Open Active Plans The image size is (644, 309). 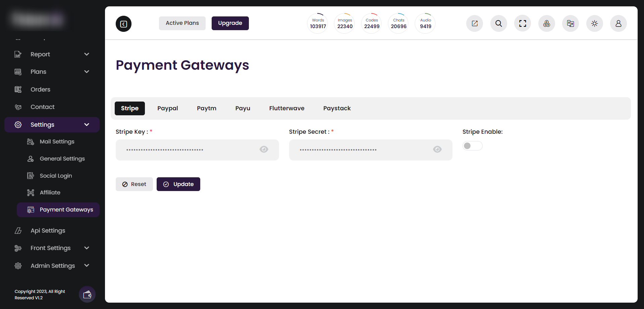coord(182,23)
